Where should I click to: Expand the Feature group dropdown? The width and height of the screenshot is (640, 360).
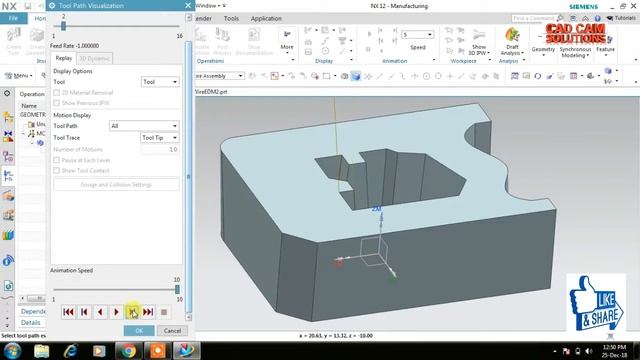pos(605,52)
